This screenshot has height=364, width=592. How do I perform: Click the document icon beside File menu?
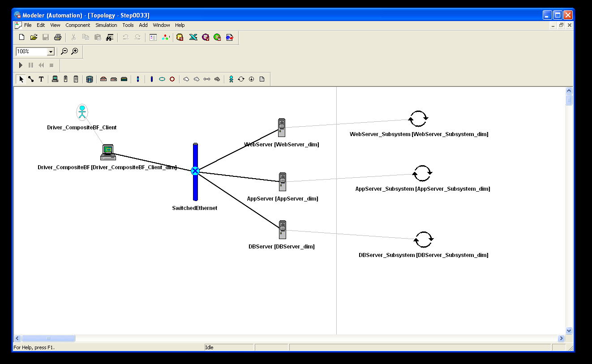pos(18,25)
